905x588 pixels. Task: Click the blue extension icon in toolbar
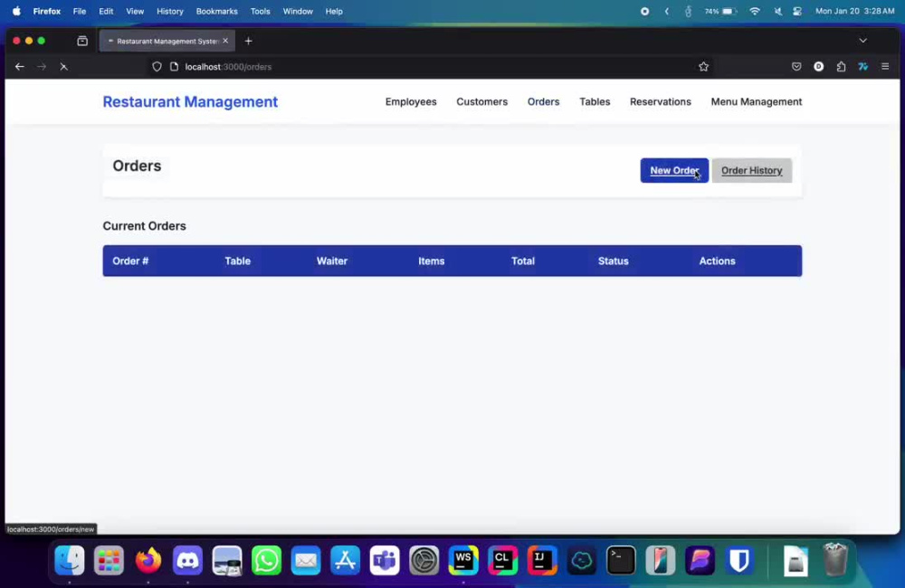[862, 66]
